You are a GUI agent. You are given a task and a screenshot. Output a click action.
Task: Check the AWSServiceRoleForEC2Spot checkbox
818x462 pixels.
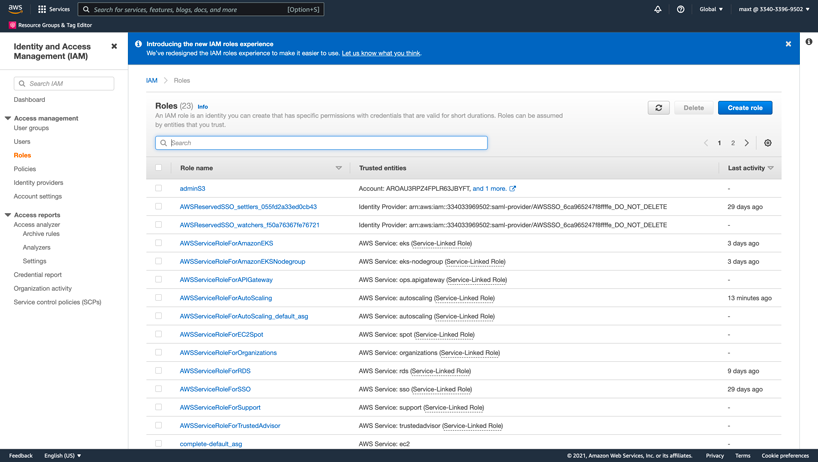(x=159, y=334)
